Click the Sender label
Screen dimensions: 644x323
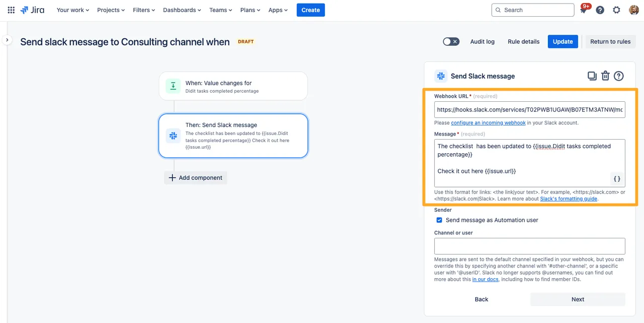coord(443,210)
